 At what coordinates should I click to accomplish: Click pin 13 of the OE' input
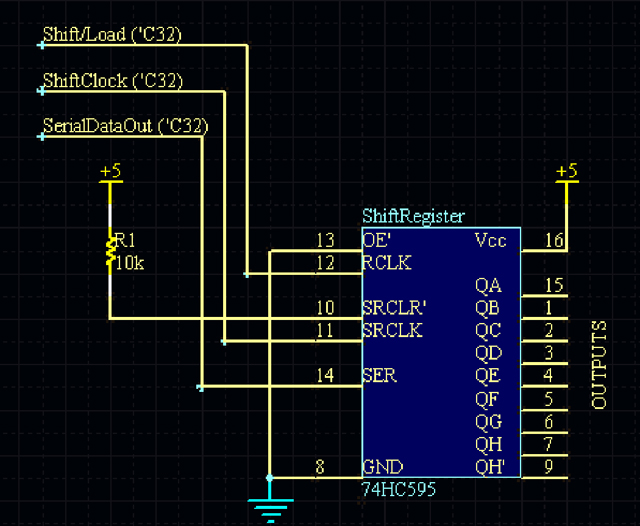click(x=324, y=240)
